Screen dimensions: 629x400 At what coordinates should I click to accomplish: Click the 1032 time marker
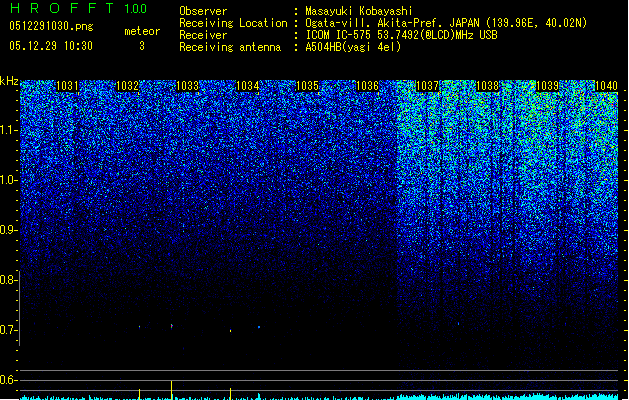[128, 86]
